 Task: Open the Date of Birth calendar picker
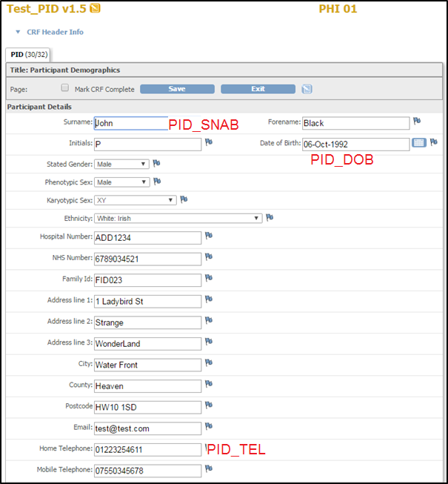coord(419,142)
